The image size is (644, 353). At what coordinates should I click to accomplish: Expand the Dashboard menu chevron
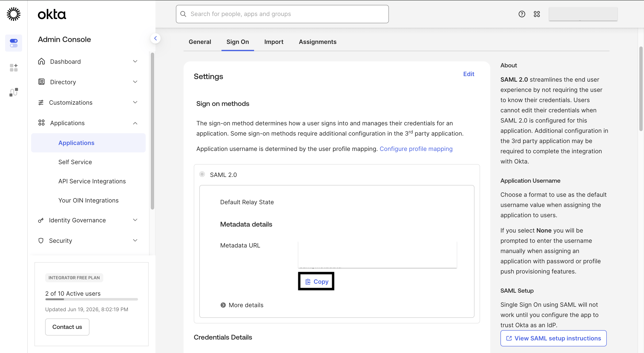pyautogui.click(x=135, y=61)
